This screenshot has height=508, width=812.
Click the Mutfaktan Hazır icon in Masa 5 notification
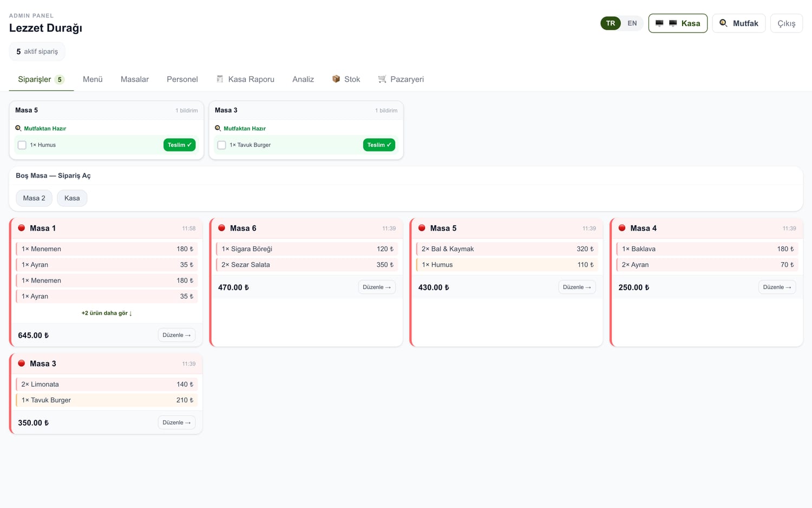pos(18,128)
